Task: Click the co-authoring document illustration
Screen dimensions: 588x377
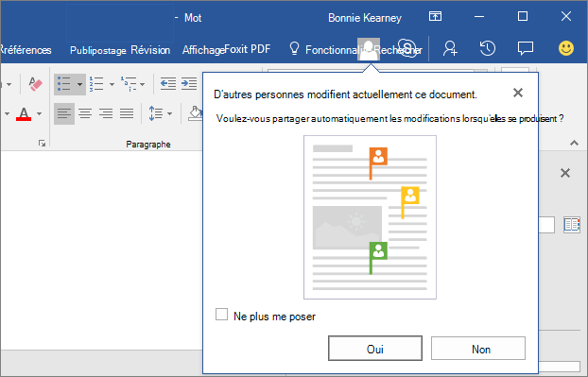Action: click(x=371, y=217)
